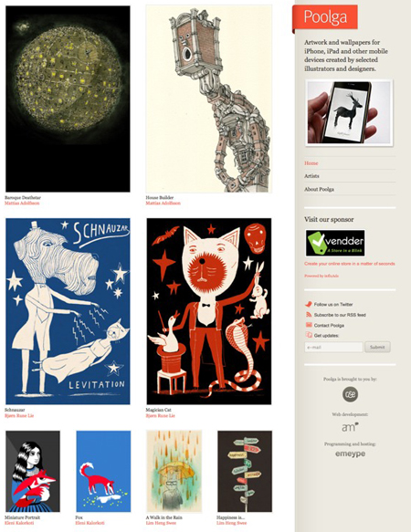This screenshot has width=411, height=532.
Task: Click the Submit button
Action: pyautogui.click(x=377, y=347)
